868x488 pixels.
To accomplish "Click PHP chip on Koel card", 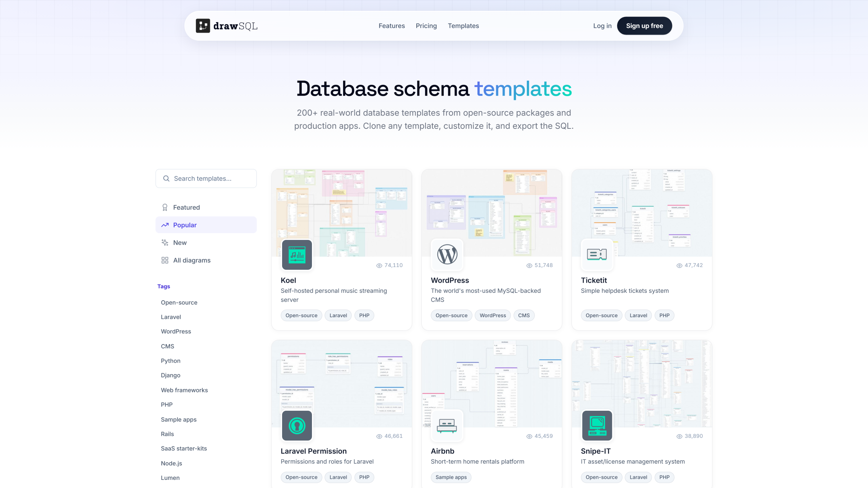I will (x=364, y=316).
